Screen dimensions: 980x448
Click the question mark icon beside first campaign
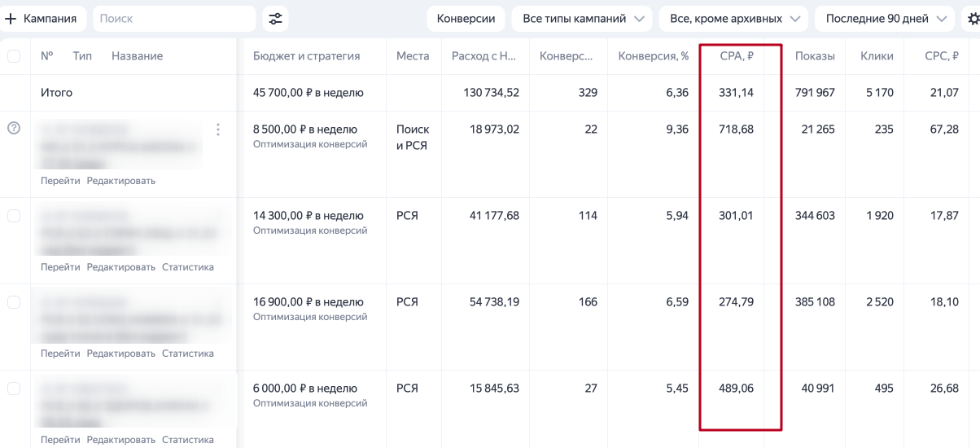point(13,129)
